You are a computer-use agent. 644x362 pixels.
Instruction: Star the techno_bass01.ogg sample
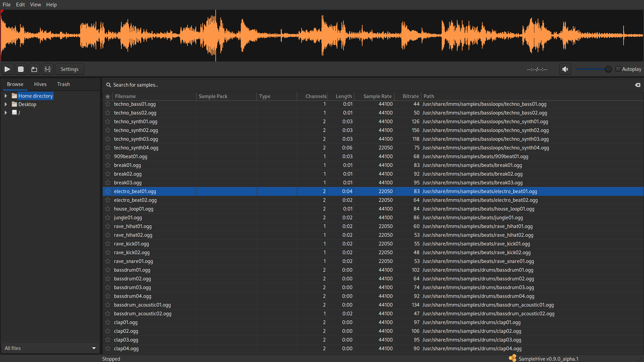[x=108, y=104]
